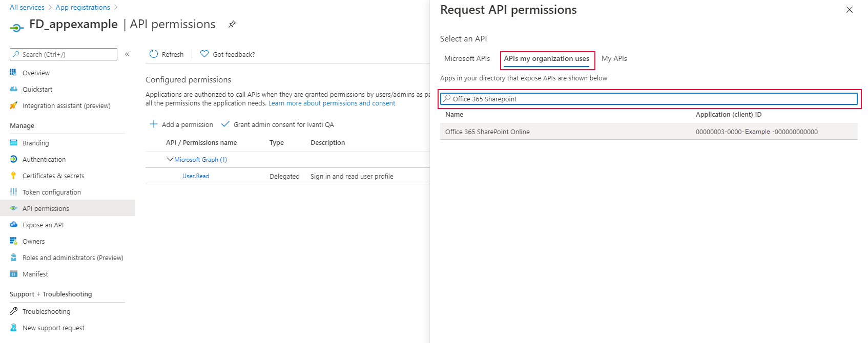This screenshot has height=343, width=868.
Task: Collapse the Microsoft Graph permissions group
Action: (x=170, y=160)
